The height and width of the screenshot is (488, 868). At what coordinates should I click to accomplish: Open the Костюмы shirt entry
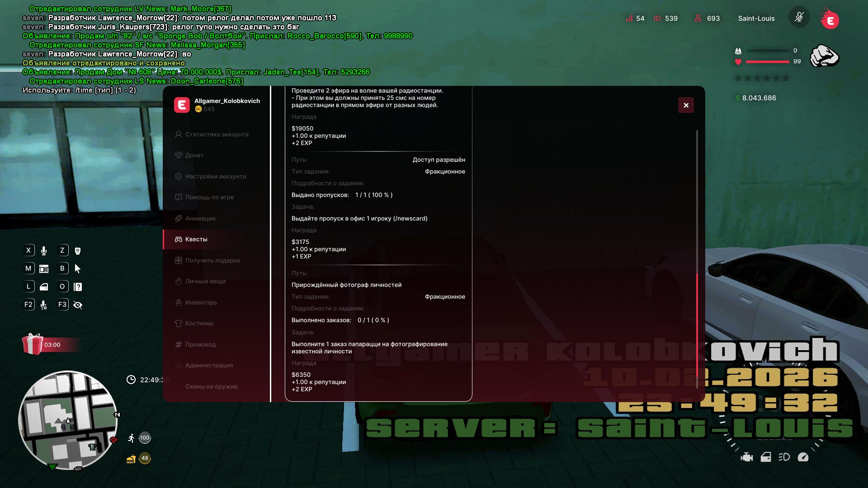[199, 324]
